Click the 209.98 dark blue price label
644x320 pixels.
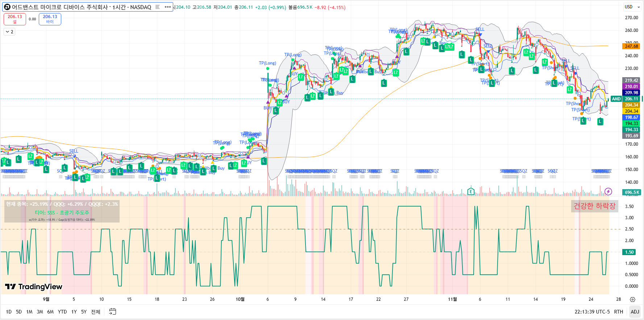tap(631, 93)
